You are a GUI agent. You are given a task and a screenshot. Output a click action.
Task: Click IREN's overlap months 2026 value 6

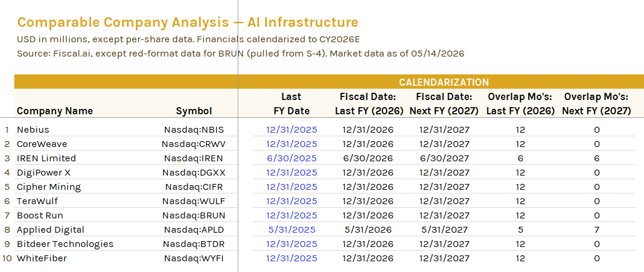[520, 158]
